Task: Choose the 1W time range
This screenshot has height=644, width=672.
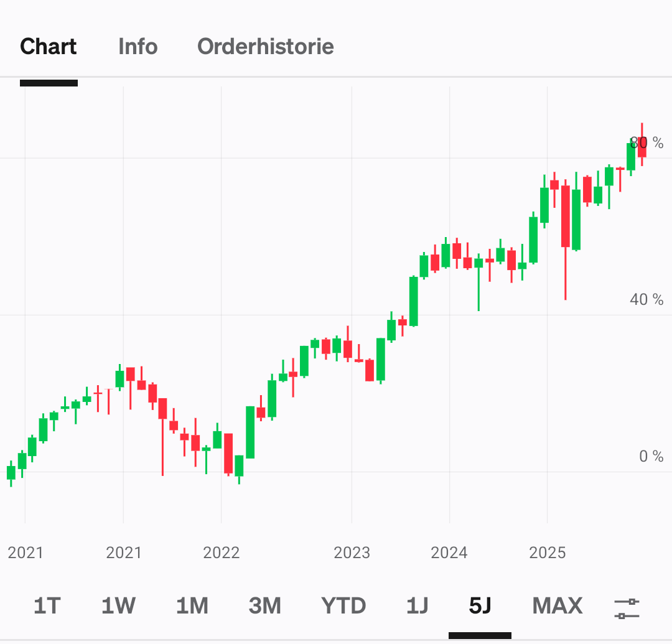Action: click(x=118, y=605)
